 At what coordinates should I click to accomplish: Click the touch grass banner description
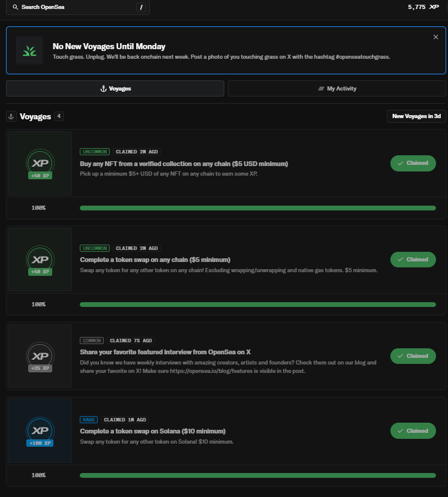[221, 57]
